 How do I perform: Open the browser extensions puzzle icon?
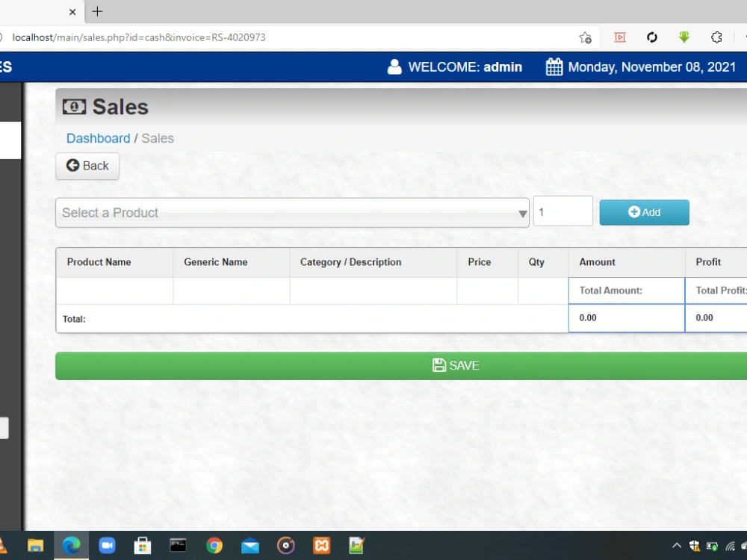coord(716,37)
